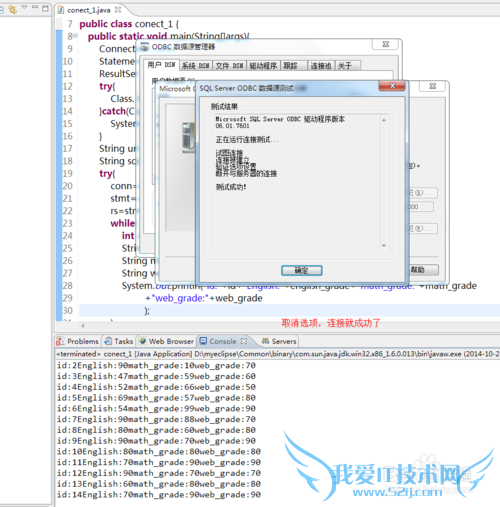Select the Console view tab
The width and height of the screenshot is (500, 507).
(223, 341)
